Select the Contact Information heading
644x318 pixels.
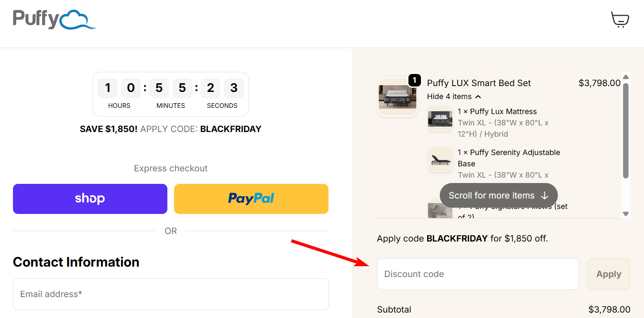pyautogui.click(x=76, y=262)
